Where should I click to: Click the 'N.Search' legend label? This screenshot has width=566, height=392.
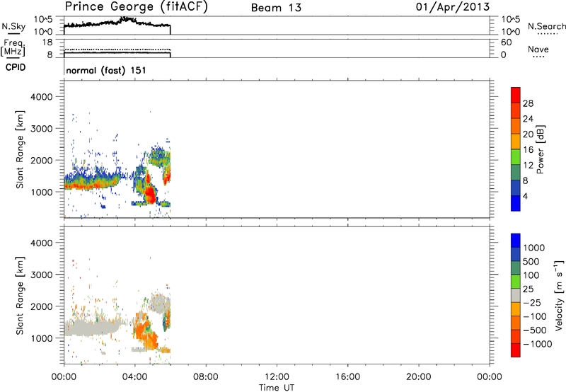pyautogui.click(x=546, y=26)
